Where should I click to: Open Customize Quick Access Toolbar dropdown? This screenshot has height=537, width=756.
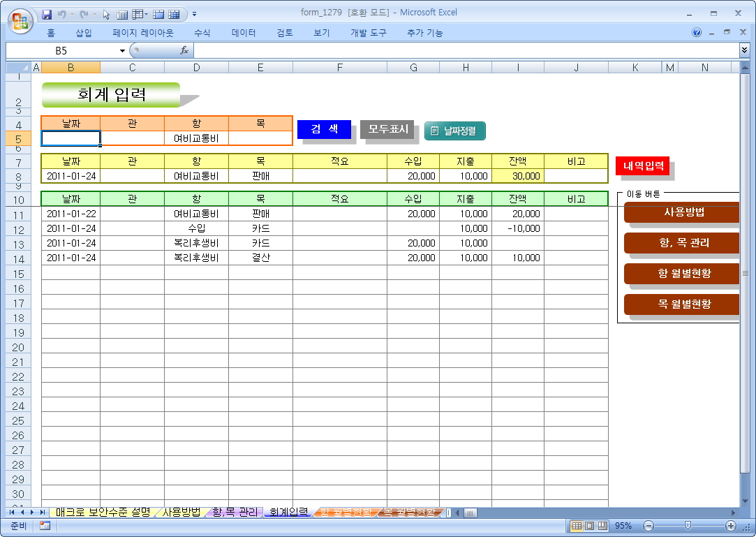tap(194, 14)
